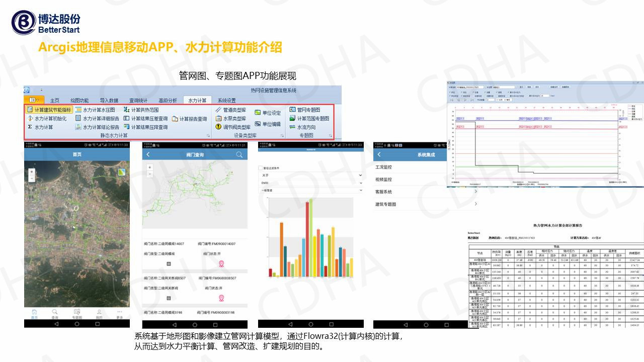Tap the 专题图 icon in bottom navigation

77,313
